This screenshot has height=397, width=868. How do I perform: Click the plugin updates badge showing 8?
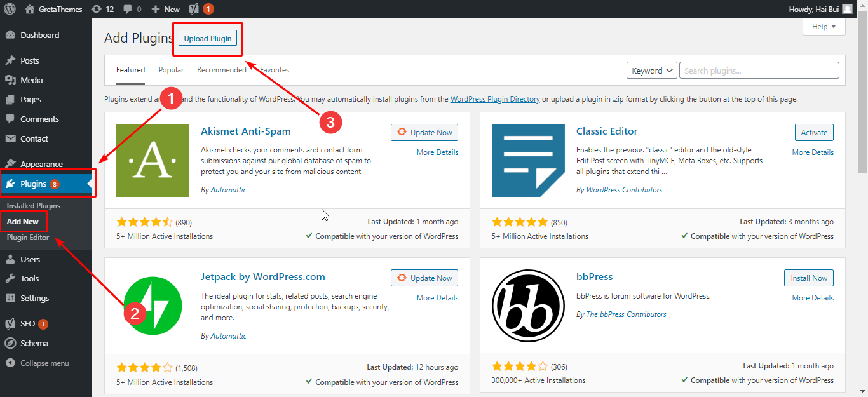click(55, 184)
